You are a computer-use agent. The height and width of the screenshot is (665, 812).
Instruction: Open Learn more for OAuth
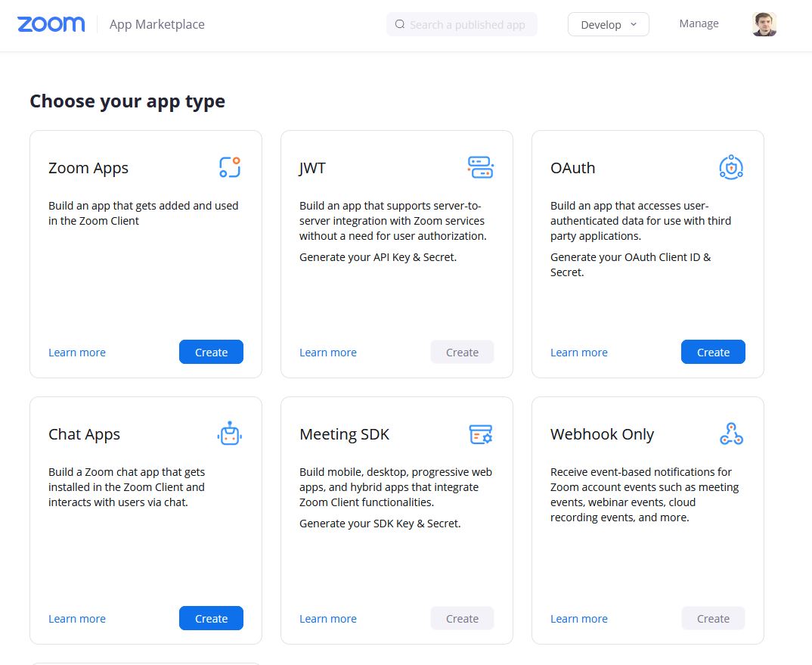click(579, 353)
